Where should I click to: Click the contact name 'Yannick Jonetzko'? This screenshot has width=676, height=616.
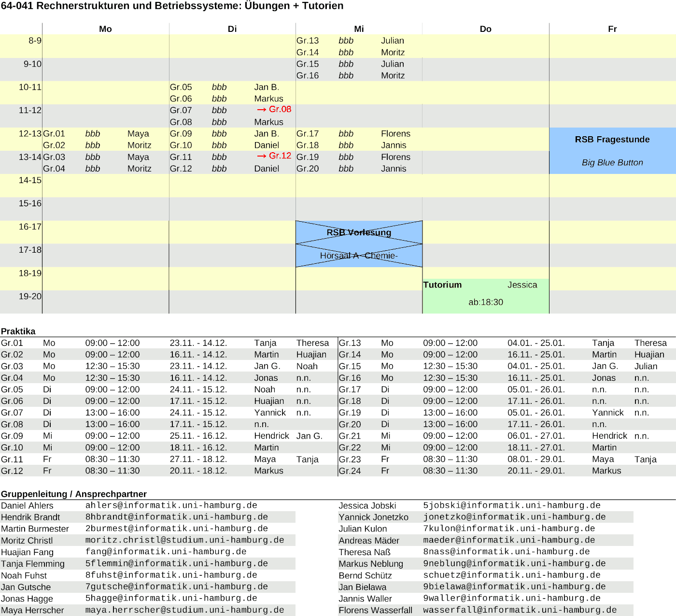(x=373, y=517)
